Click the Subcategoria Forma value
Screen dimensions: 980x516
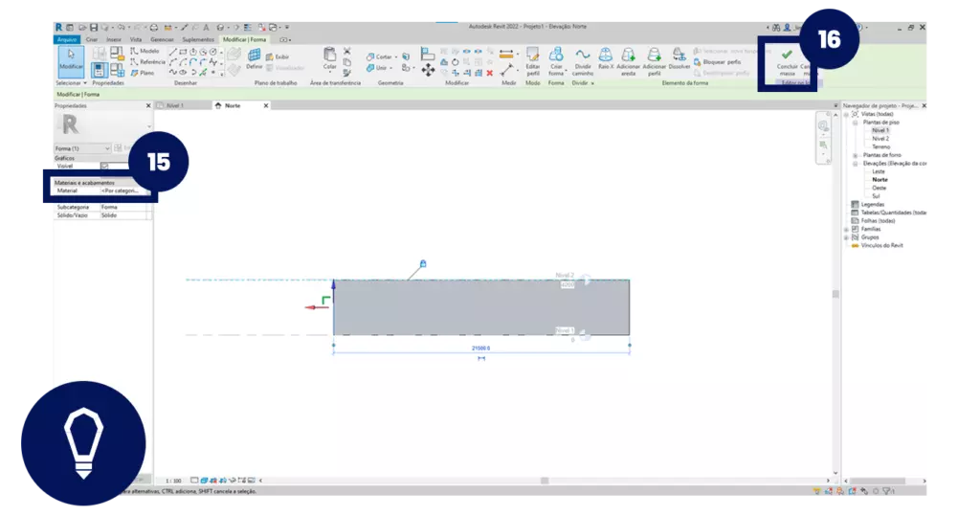click(123, 207)
